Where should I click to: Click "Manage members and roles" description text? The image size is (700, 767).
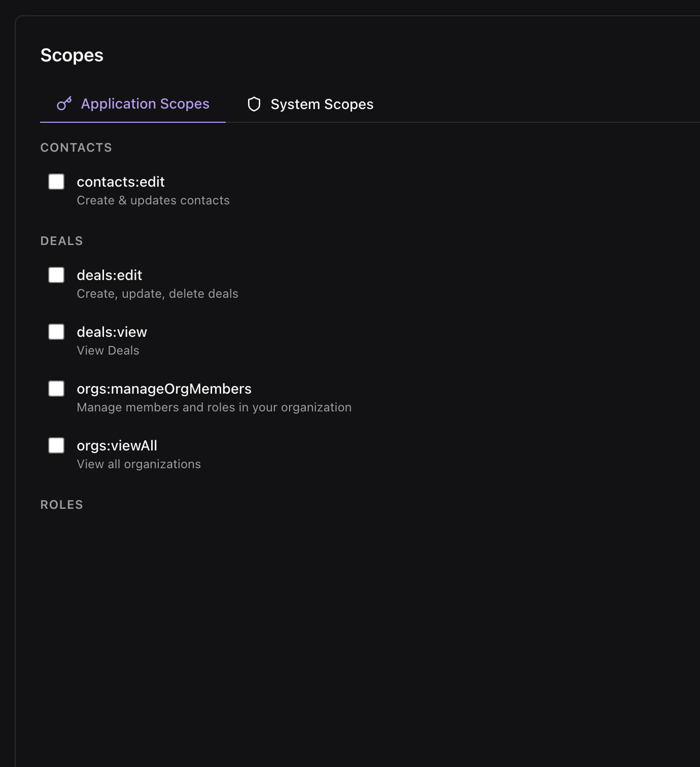click(214, 407)
